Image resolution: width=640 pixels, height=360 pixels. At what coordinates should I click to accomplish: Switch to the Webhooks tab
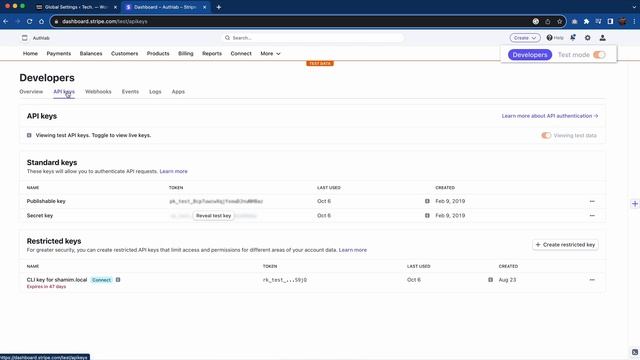(x=98, y=91)
